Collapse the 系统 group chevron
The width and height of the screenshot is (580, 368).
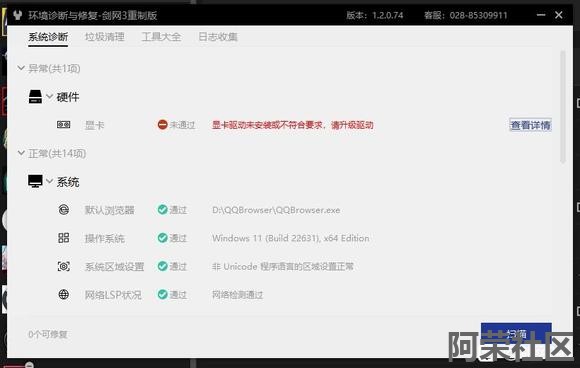click(50, 181)
